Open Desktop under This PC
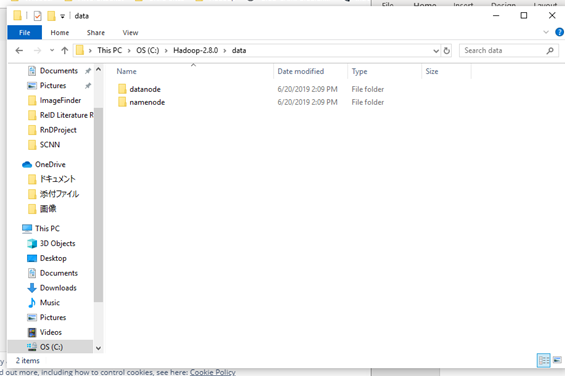The width and height of the screenshot is (565, 376). [x=53, y=258]
